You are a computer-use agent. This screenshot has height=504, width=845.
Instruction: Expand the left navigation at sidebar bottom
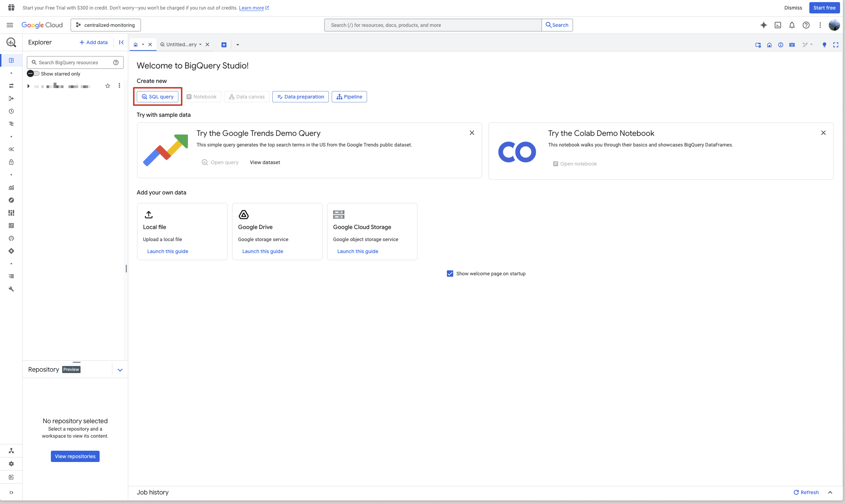(11, 492)
